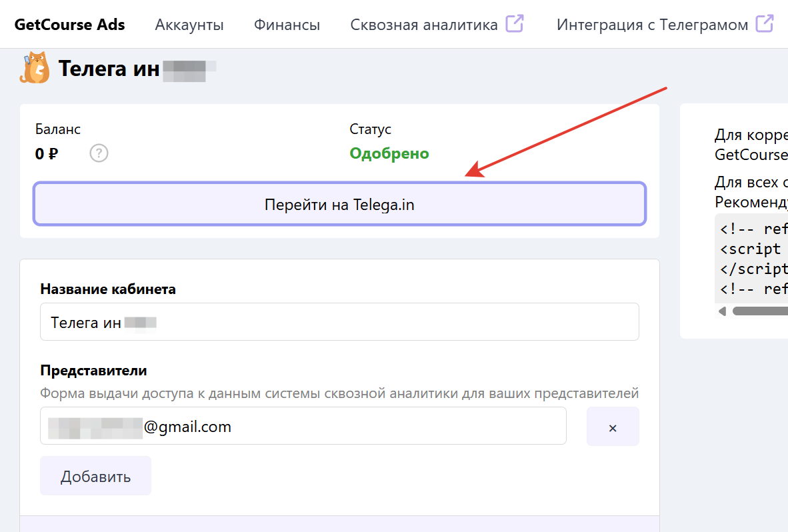
Task: Click left scroll arrow under code snippet
Action: tap(721, 311)
